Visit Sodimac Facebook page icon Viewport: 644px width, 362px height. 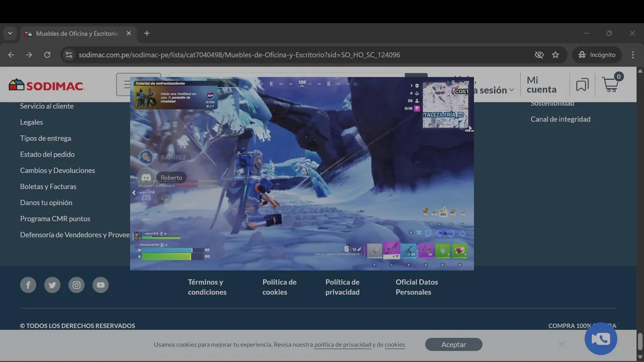28,285
